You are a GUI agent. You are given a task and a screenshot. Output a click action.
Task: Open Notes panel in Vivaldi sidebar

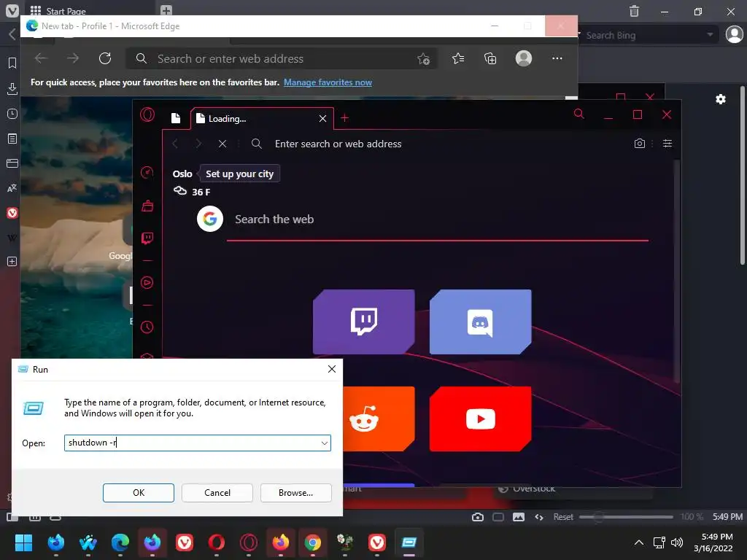point(12,139)
